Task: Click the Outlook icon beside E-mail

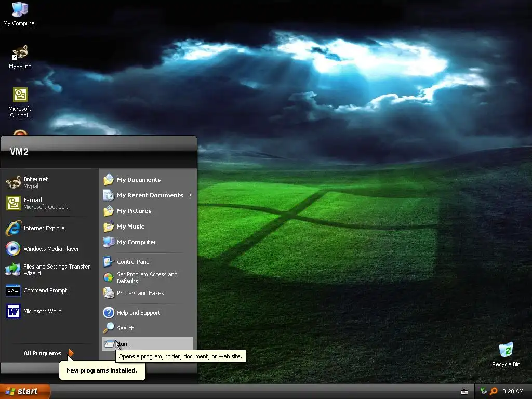Action: [13, 203]
